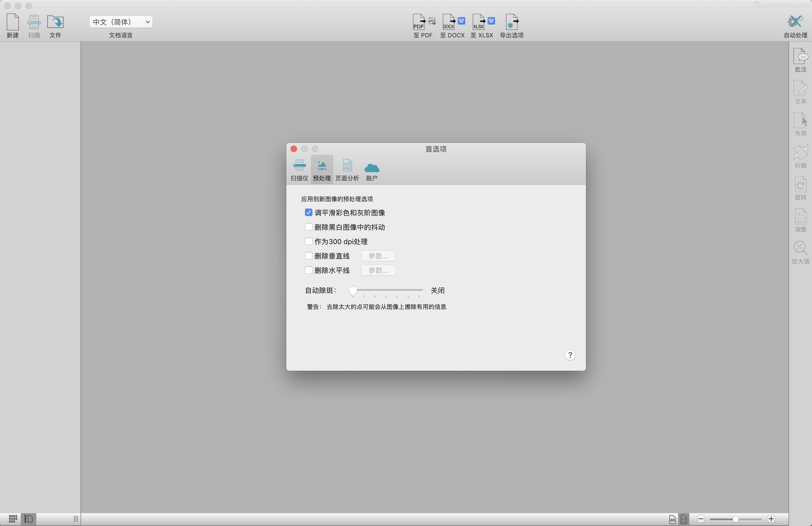Uncheck 调平滑彩色和灰阶图像
812x526 pixels.
click(308, 212)
